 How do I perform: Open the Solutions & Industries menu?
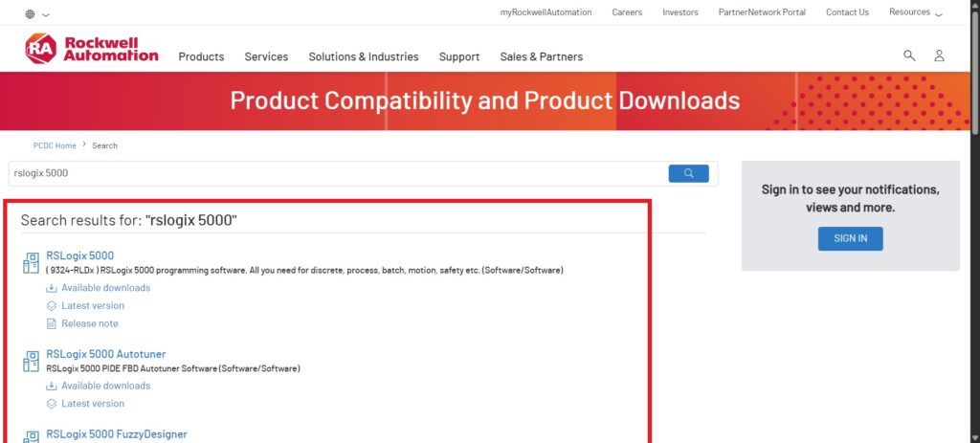pyautogui.click(x=363, y=56)
